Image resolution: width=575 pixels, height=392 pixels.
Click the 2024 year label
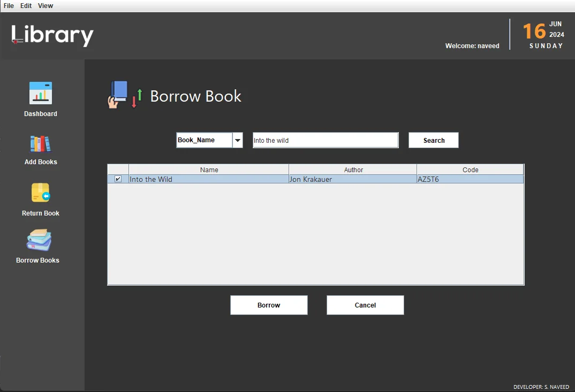557,34
